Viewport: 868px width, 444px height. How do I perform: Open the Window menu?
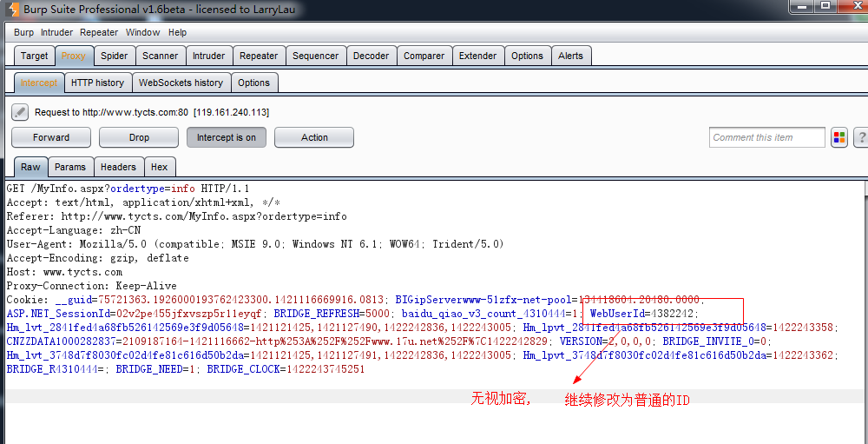click(x=143, y=32)
